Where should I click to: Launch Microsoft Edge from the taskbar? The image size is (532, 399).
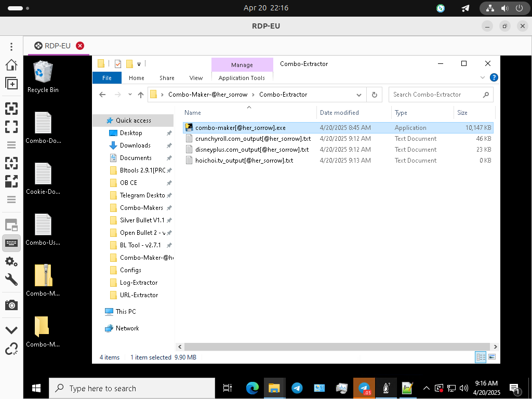point(252,388)
